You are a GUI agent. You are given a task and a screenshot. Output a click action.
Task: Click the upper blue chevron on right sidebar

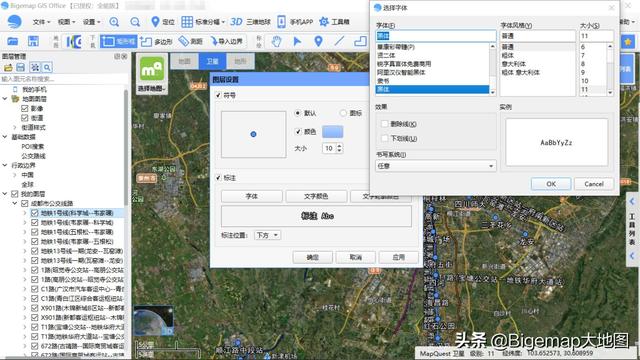tap(632, 201)
